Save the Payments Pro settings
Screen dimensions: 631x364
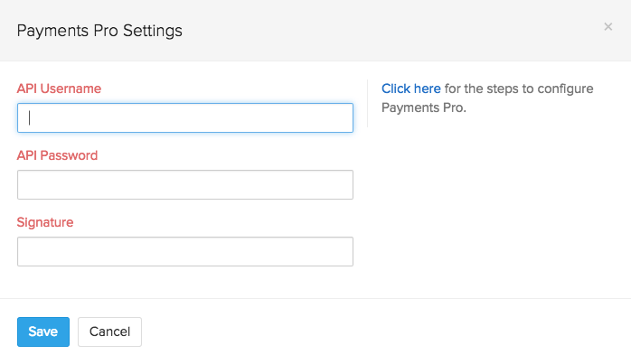(42, 331)
